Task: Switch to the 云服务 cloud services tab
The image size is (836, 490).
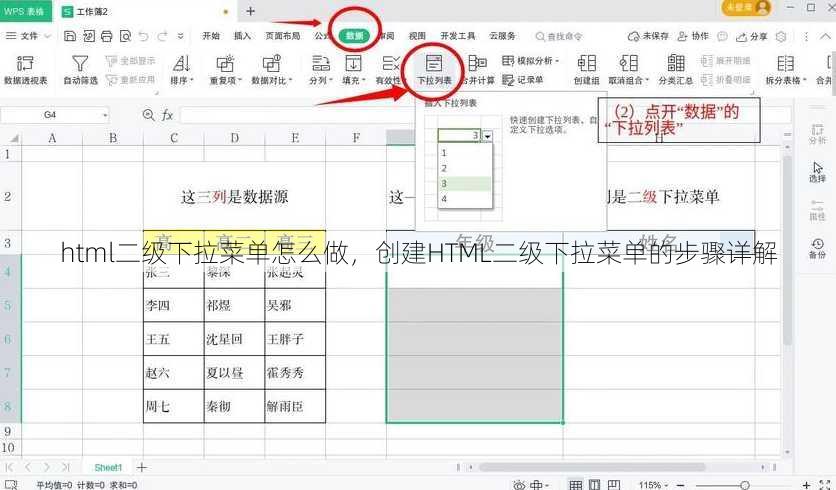Action: tap(502, 36)
